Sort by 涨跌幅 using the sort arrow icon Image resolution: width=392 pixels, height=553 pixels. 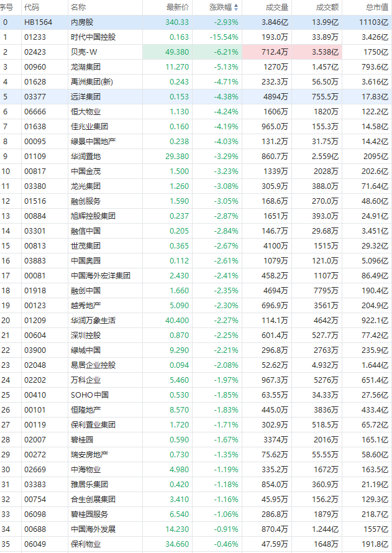tap(236, 7)
